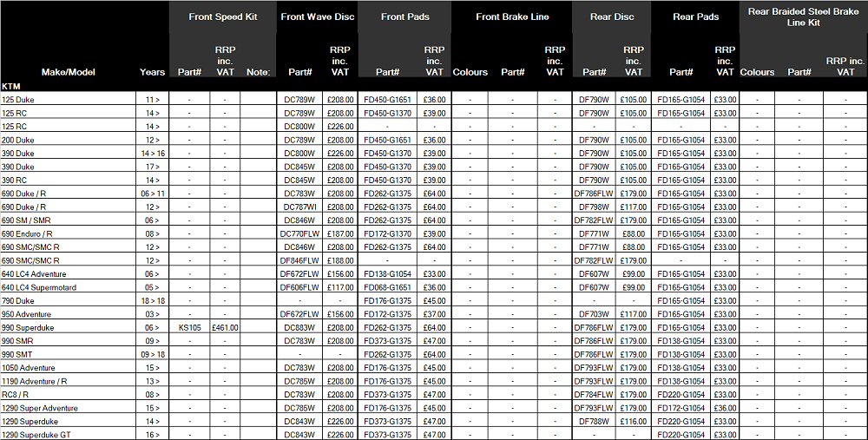Viewport: 868px width, 440px height.
Task: Select the years value 09 > for 990 SMR
Action: (152, 341)
